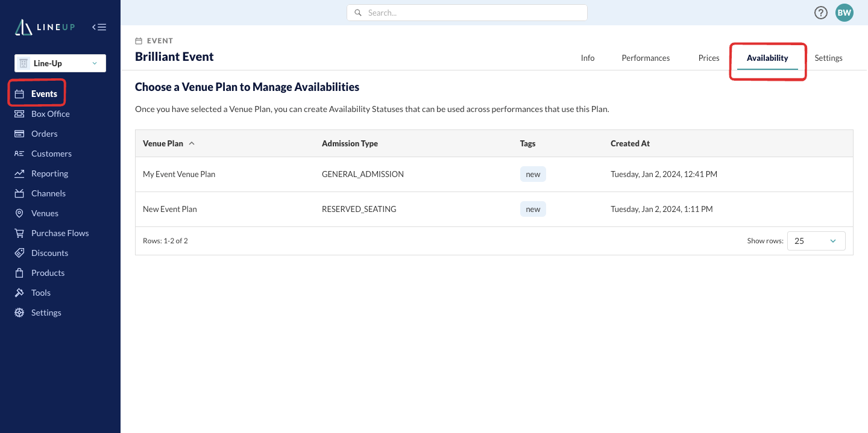868x433 pixels.
Task: Open the Info tab
Action: click(588, 58)
